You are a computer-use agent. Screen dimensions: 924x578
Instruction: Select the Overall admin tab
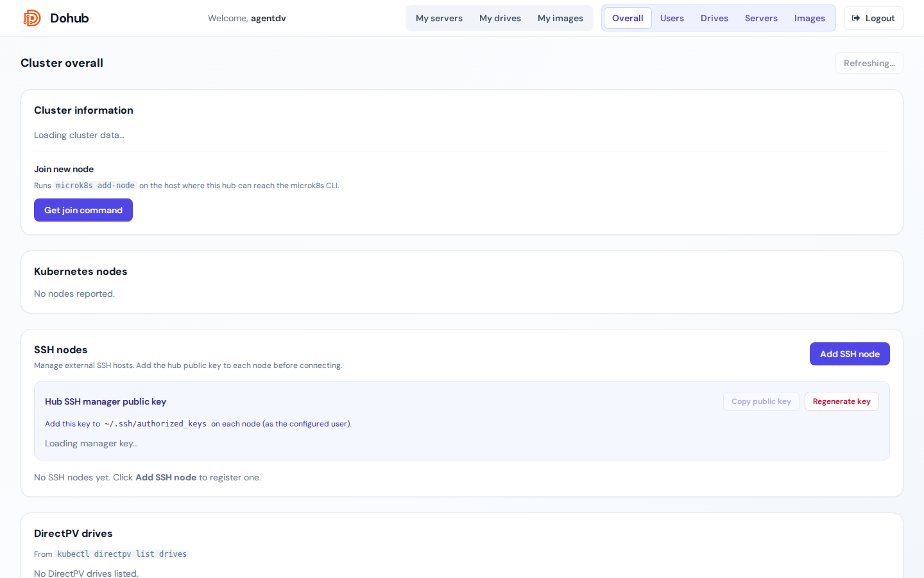pyautogui.click(x=628, y=18)
